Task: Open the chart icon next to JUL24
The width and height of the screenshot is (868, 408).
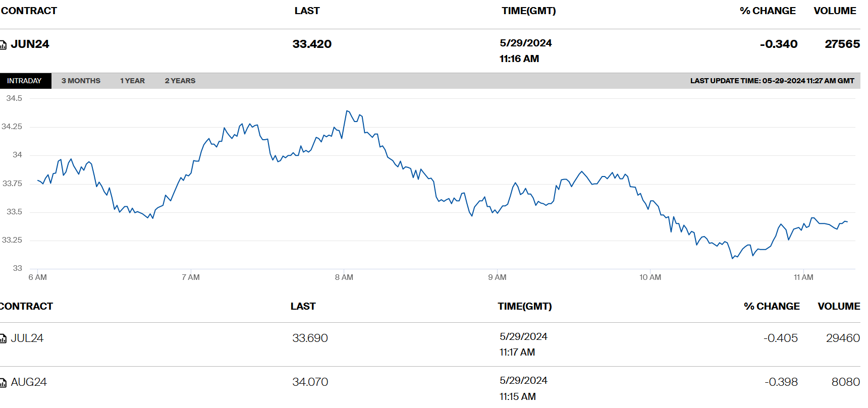Action: point(3,338)
